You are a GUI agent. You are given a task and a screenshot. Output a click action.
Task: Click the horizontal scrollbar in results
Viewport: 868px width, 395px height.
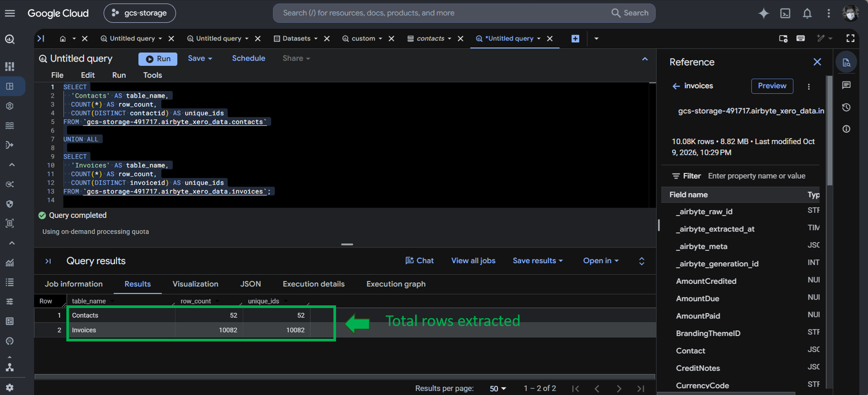345,377
